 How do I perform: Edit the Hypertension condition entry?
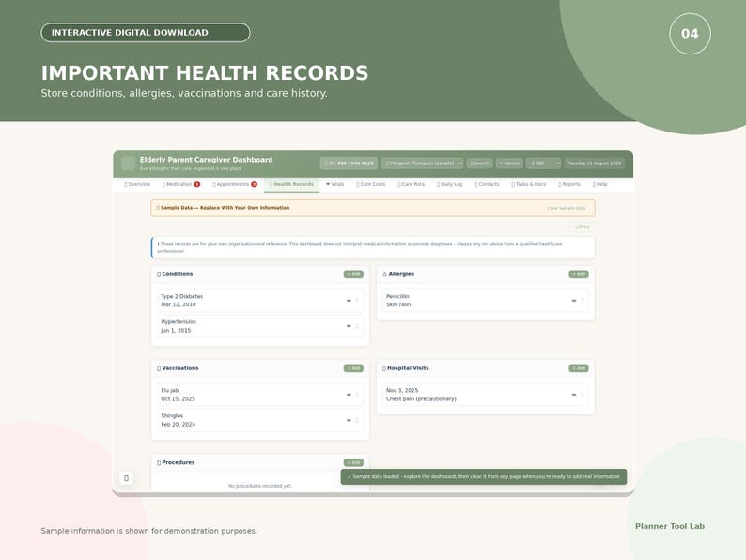pos(349,326)
